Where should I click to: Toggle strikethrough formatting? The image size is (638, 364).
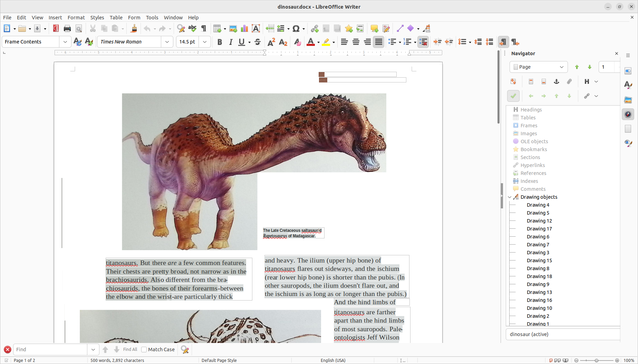click(258, 42)
